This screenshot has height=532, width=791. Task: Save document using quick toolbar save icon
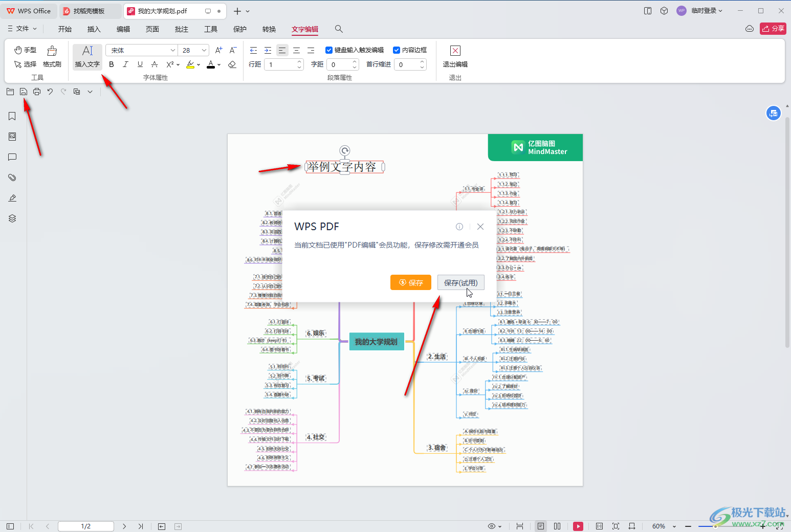[24, 92]
